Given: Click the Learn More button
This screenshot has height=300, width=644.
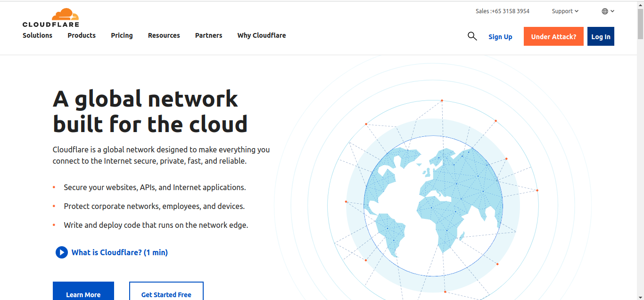Looking at the screenshot, I should tap(83, 291).
